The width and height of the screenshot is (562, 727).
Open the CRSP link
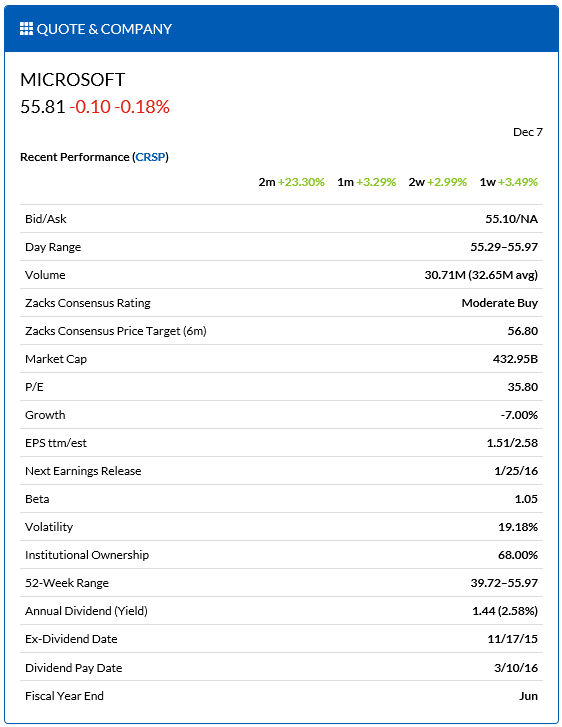[150, 157]
